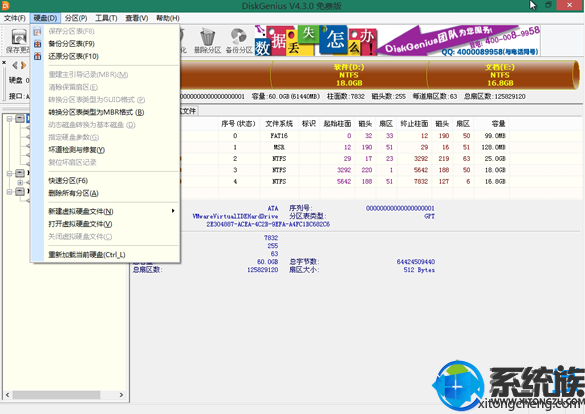Open the 文件(F) menu
The image size is (585, 414).
pos(15,18)
